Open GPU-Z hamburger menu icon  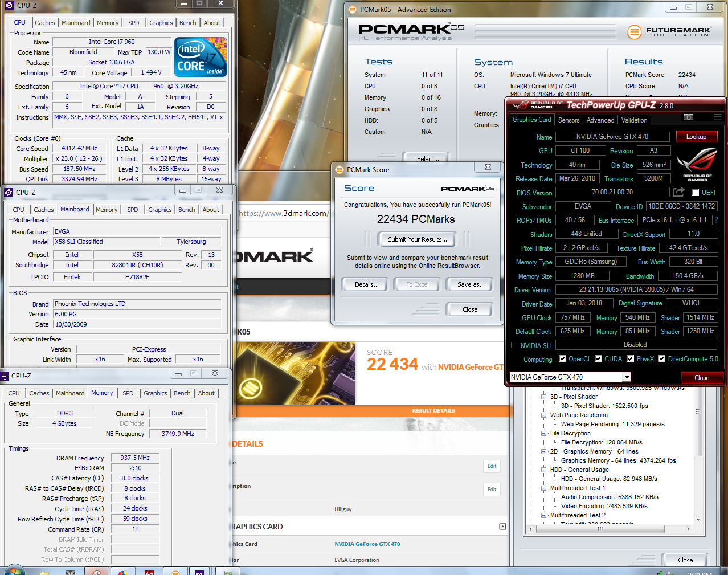pyautogui.click(x=718, y=117)
